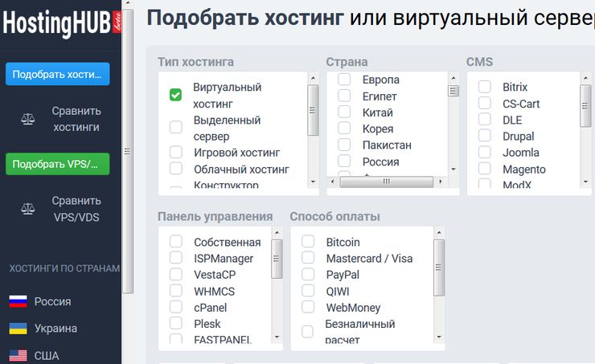Image resolution: width=595 pixels, height=364 pixels.
Task: Select the Russia flag icon
Action: click(18, 301)
